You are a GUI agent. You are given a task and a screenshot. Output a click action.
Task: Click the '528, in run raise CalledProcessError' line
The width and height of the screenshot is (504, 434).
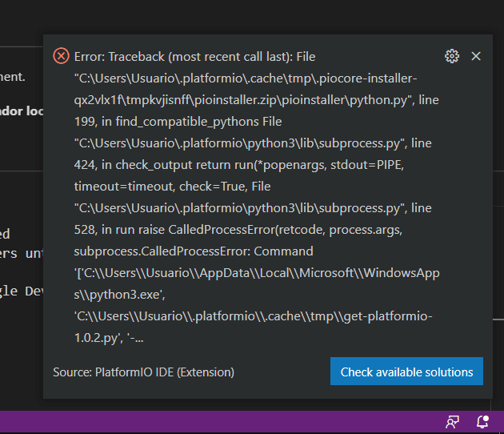[x=238, y=230]
